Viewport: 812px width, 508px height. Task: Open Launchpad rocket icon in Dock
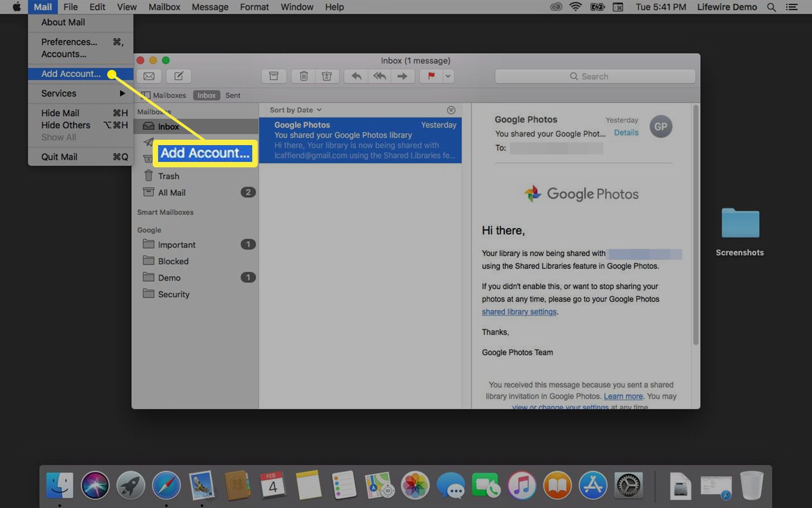point(130,485)
